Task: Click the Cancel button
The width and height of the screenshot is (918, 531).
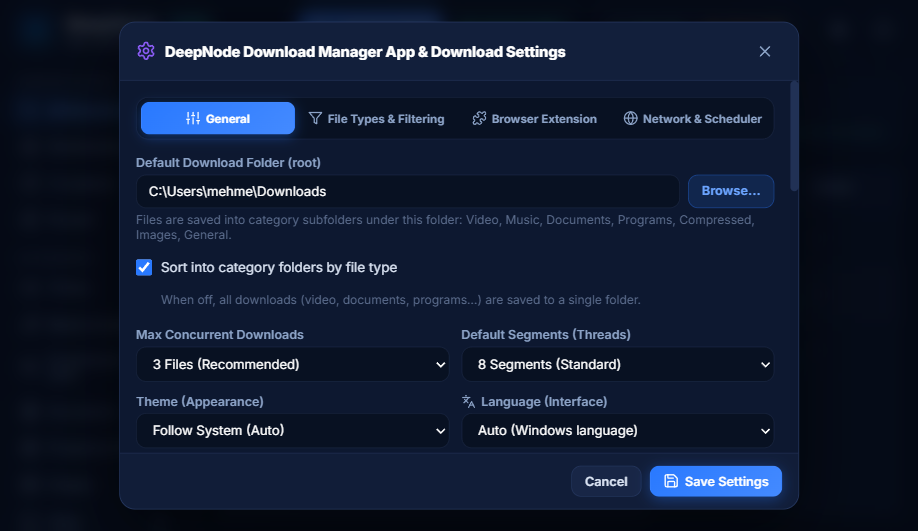Action: 606,481
